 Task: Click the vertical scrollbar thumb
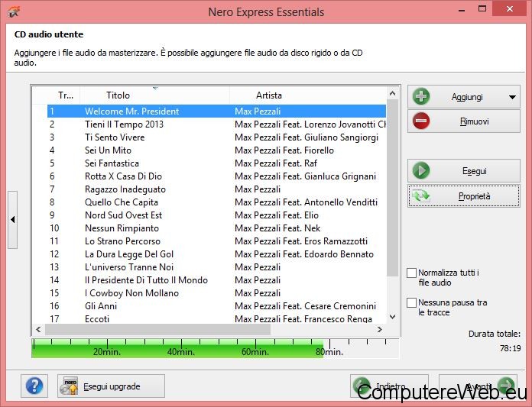[x=393, y=188]
